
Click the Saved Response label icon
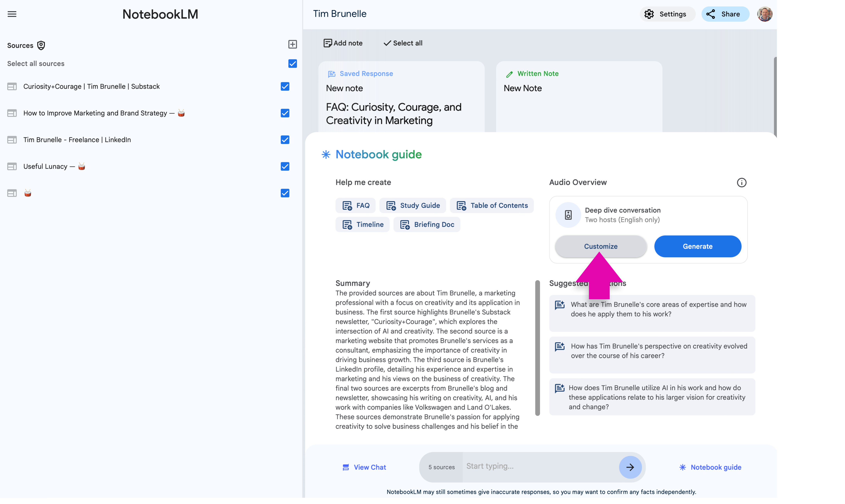(332, 74)
